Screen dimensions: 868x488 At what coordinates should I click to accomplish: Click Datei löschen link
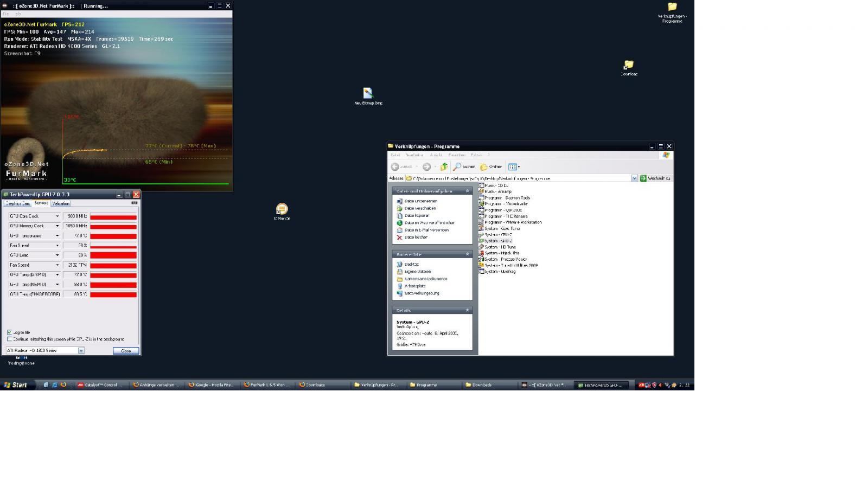412,237
